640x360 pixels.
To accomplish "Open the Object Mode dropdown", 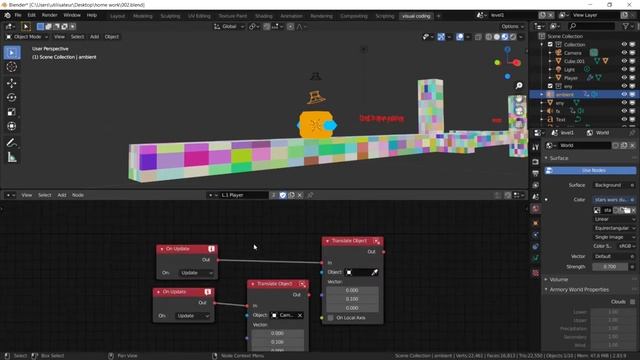I will pyautogui.click(x=27, y=37).
